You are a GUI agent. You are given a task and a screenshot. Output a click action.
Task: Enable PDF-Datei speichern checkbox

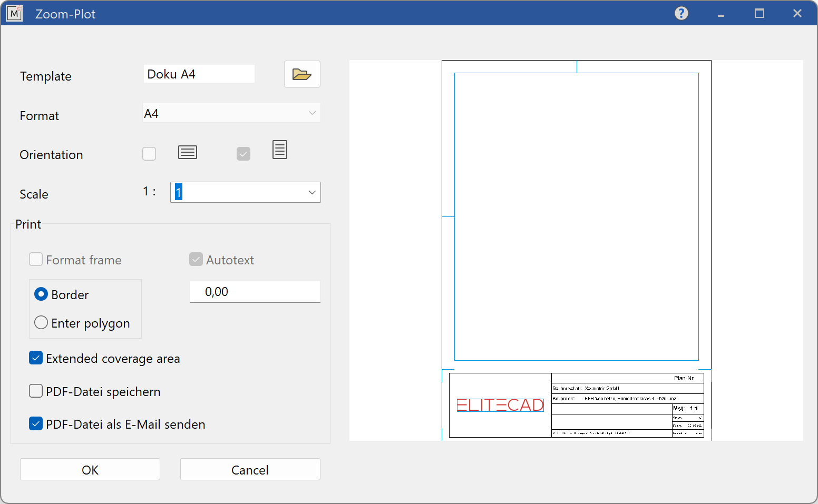(x=36, y=391)
